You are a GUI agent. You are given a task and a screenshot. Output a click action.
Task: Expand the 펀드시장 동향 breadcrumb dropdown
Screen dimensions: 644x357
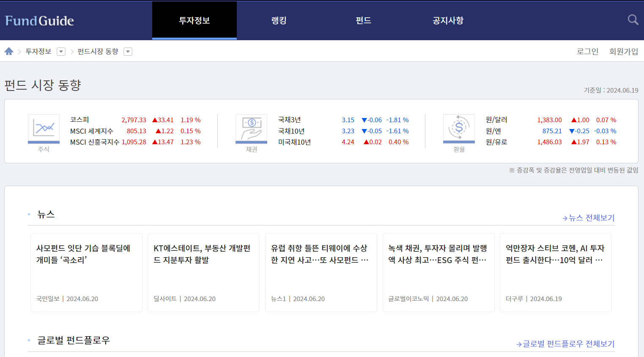click(128, 51)
